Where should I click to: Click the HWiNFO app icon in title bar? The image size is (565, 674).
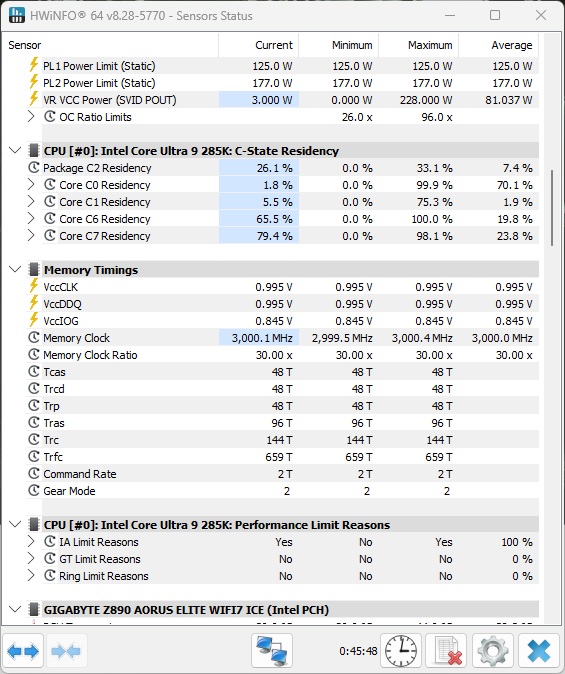pyautogui.click(x=16, y=15)
